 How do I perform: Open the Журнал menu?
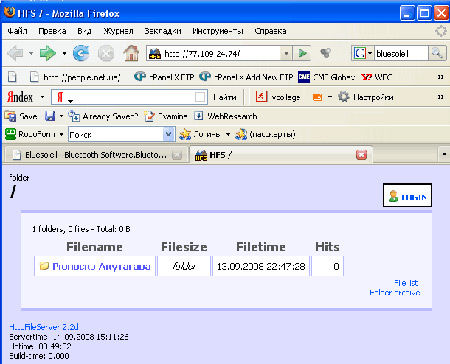point(118,31)
